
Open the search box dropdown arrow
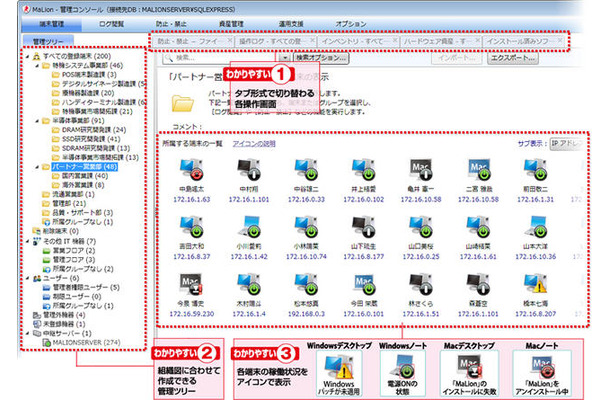pyautogui.click(x=285, y=58)
